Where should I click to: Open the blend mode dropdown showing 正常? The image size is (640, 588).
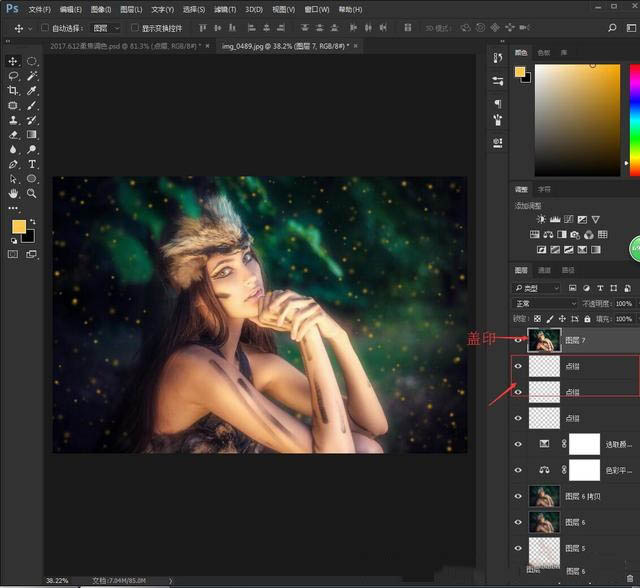[545, 303]
